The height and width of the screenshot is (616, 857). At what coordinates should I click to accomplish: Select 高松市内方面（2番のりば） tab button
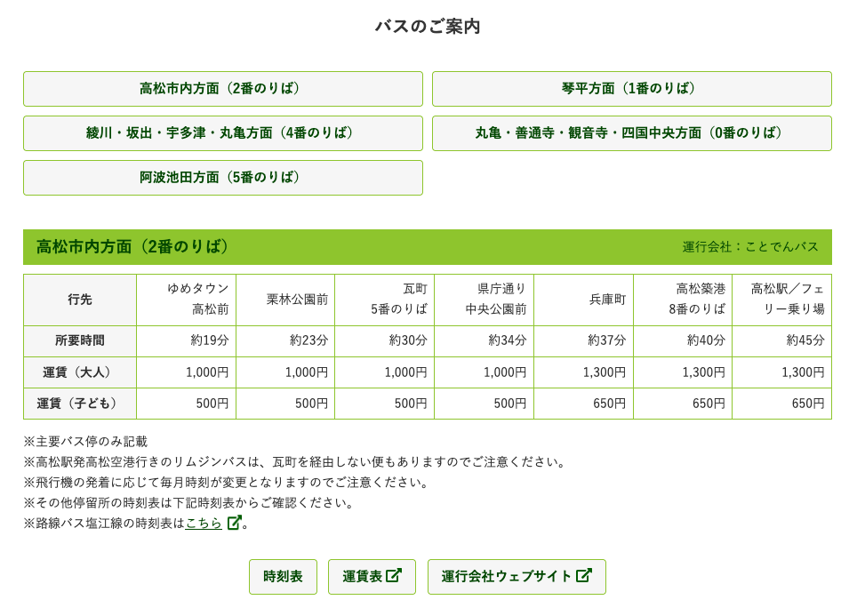point(223,89)
